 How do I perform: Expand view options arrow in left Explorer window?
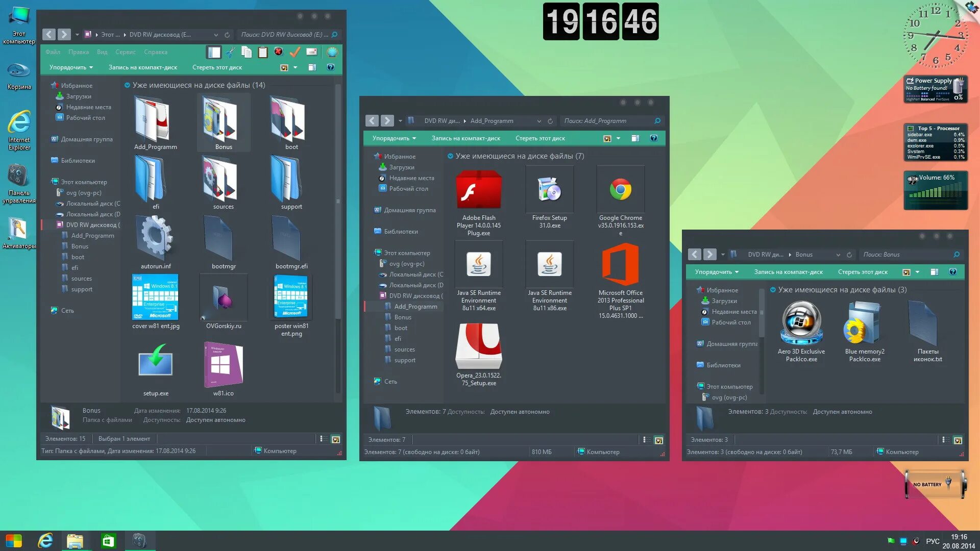pyautogui.click(x=295, y=67)
